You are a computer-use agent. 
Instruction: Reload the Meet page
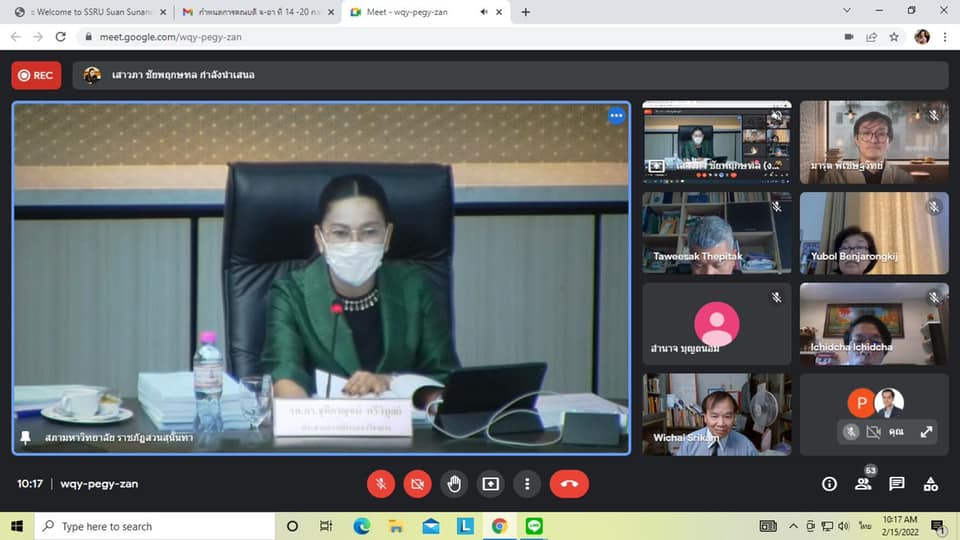(61, 37)
